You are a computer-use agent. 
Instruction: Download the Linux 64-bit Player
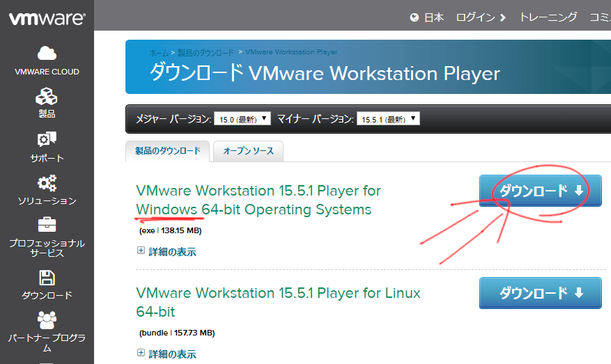[x=541, y=293]
